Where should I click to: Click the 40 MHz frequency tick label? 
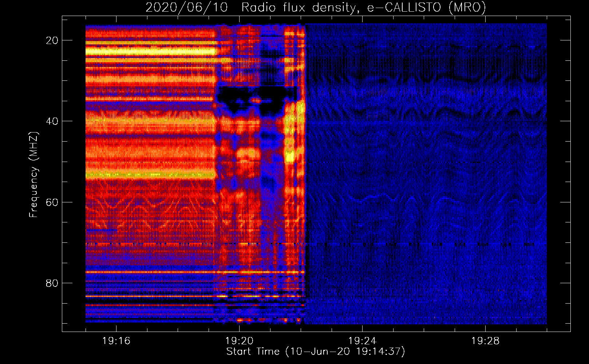52,121
